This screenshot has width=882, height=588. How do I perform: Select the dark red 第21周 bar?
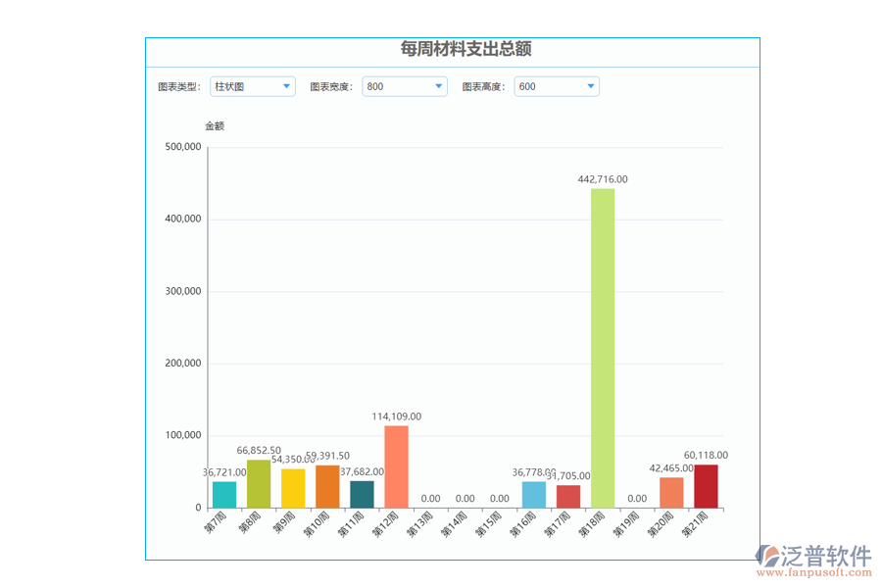coord(706,485)
